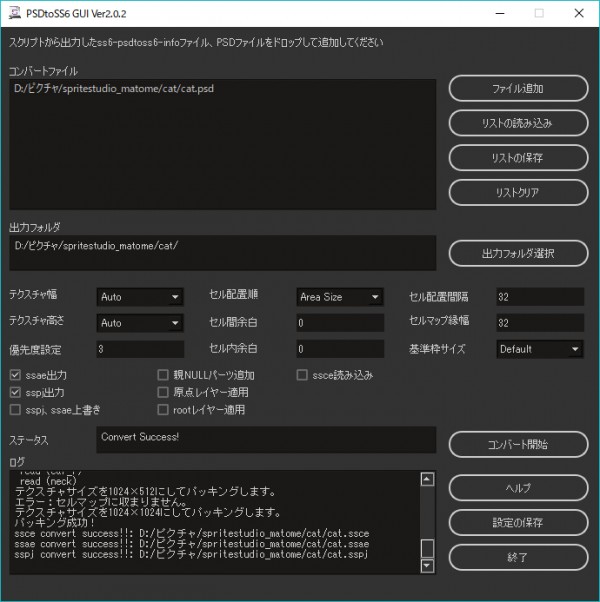Click the log scrollbar up arrow
Screen dimensions: 600x602
point(427,479)
